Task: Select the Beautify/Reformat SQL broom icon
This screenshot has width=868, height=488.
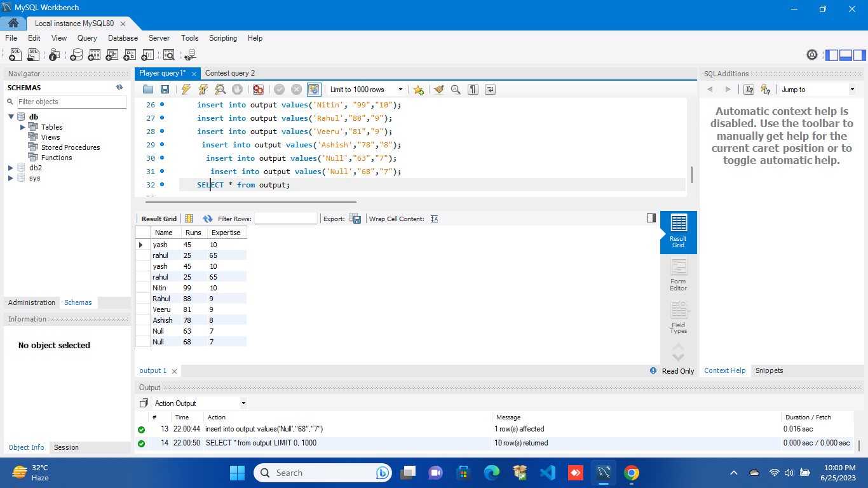Action: click(x=438, y=89)
